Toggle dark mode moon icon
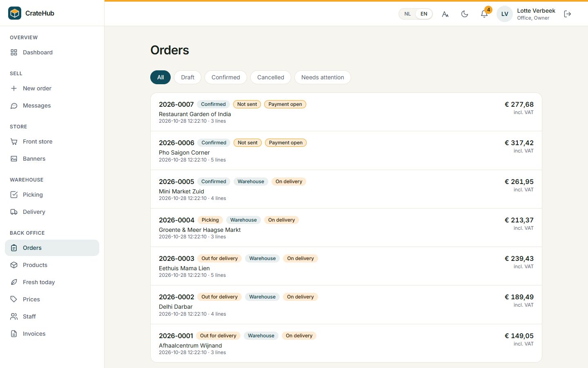 click(465, 14)
